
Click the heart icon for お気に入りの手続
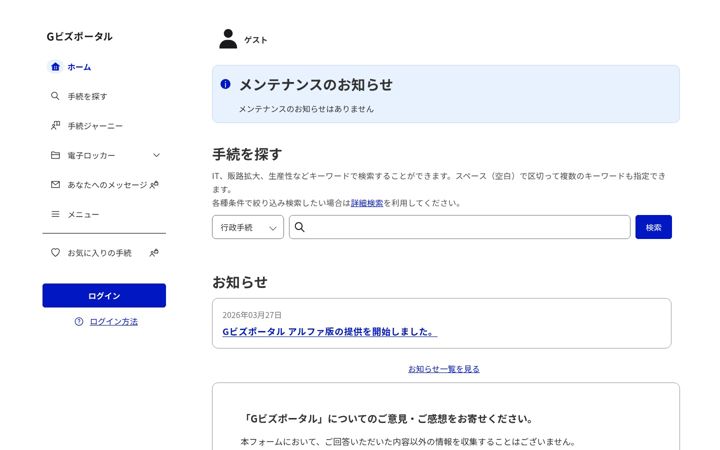55,253
